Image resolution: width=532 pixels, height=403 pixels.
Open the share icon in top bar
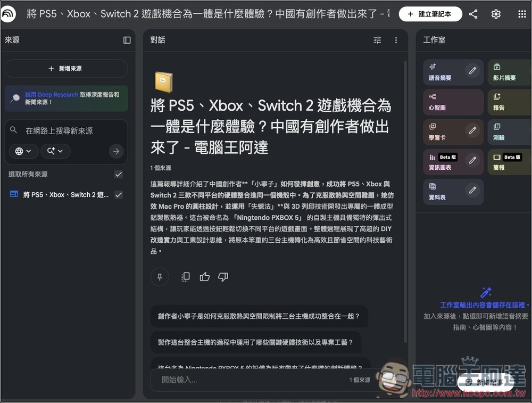tap(473, 14)
